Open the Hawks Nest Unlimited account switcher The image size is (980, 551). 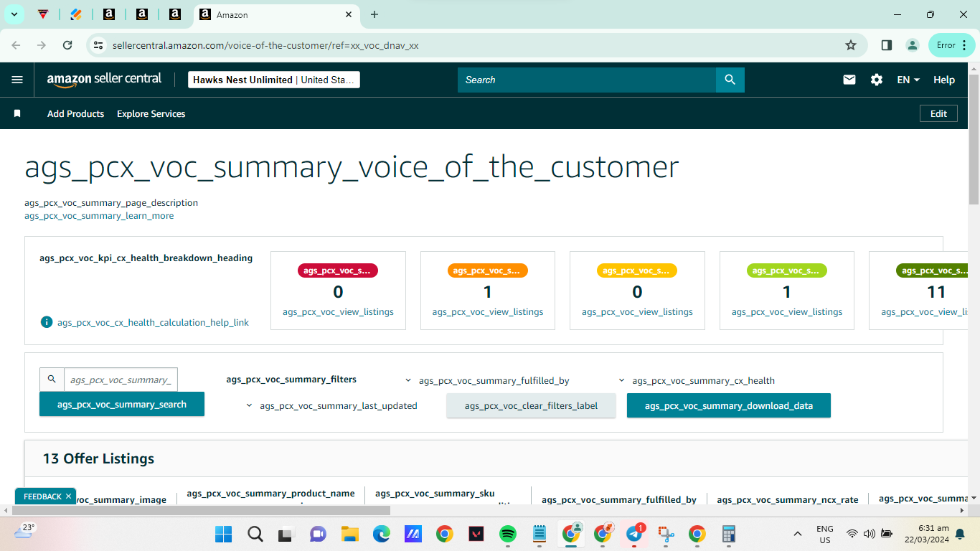click(274, 80)
